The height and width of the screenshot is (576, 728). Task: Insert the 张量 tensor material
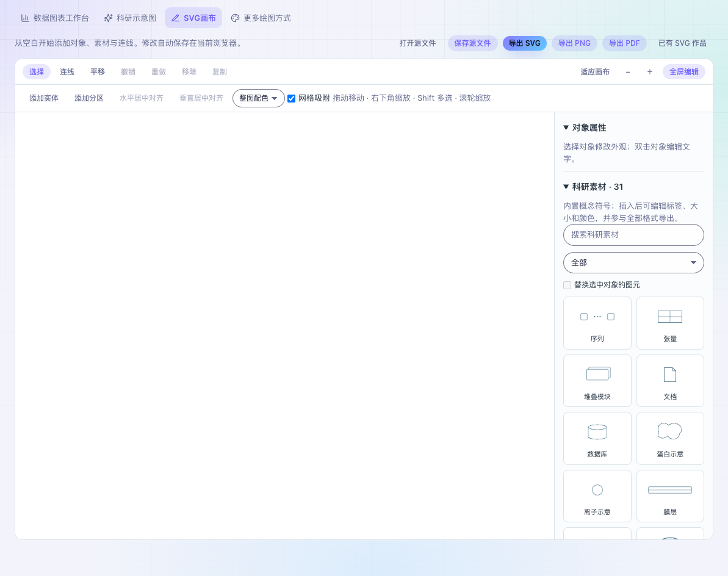tap(670, 323)
